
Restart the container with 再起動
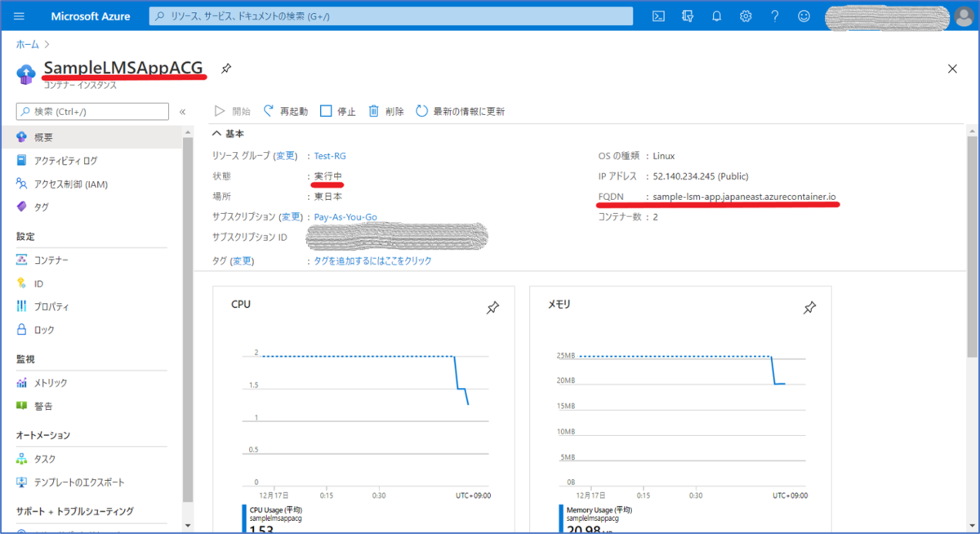tap(286, 111)
